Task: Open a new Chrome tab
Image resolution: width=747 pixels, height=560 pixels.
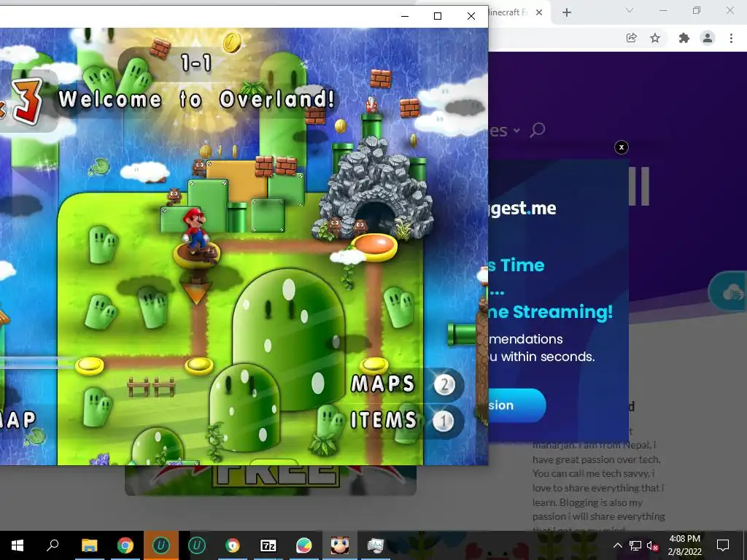Action: coord(566,12)
